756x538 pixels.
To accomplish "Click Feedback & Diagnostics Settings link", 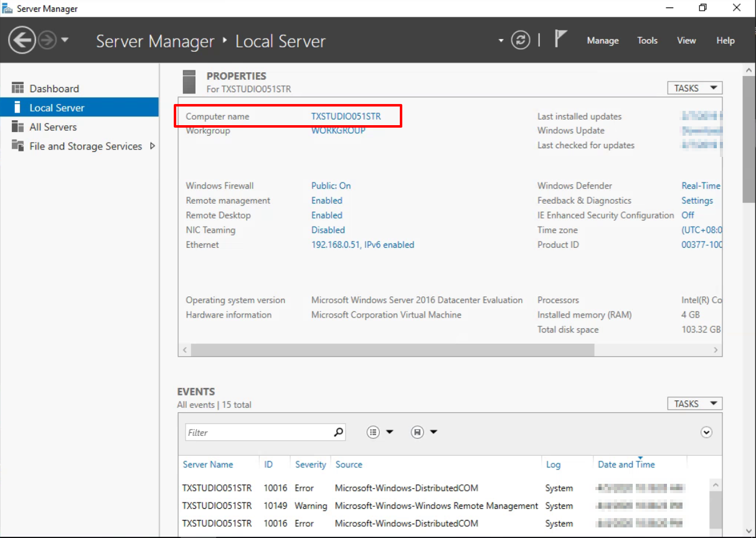I will (x=697, y=201).
